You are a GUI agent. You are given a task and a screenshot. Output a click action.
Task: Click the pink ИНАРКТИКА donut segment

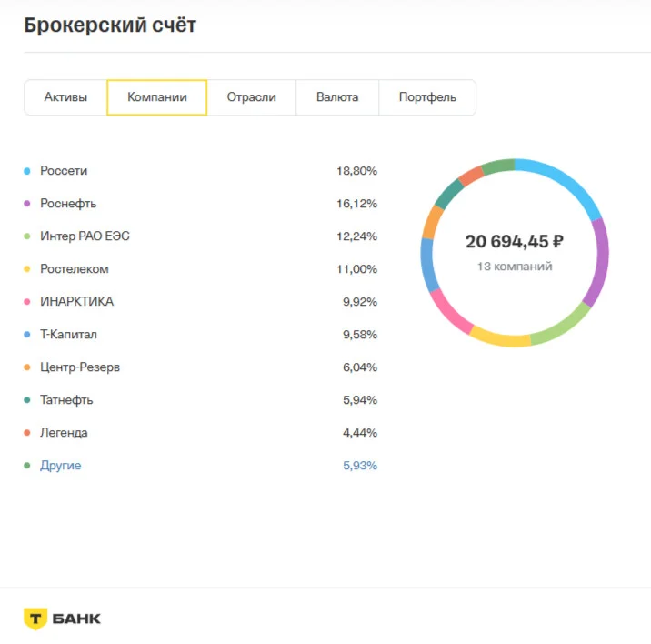(450, 312)
